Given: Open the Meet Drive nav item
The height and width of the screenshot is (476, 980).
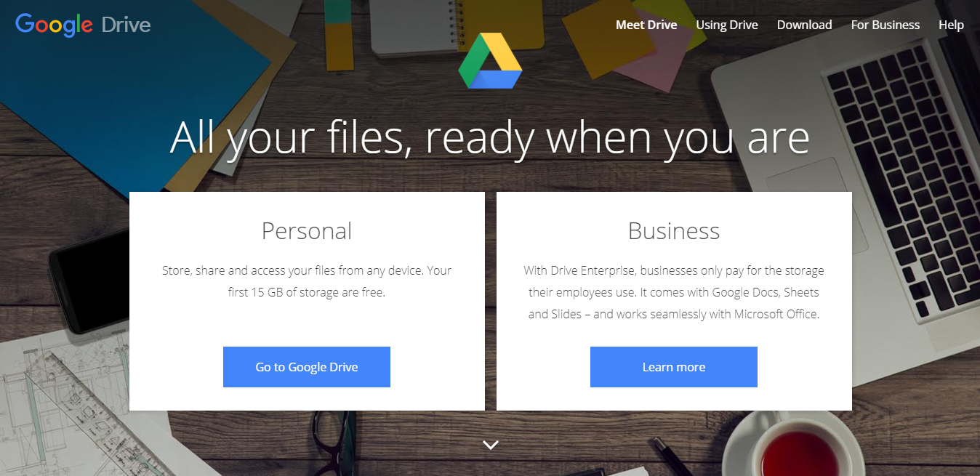Looking at the screenshot, I should (x=646, y=25).
